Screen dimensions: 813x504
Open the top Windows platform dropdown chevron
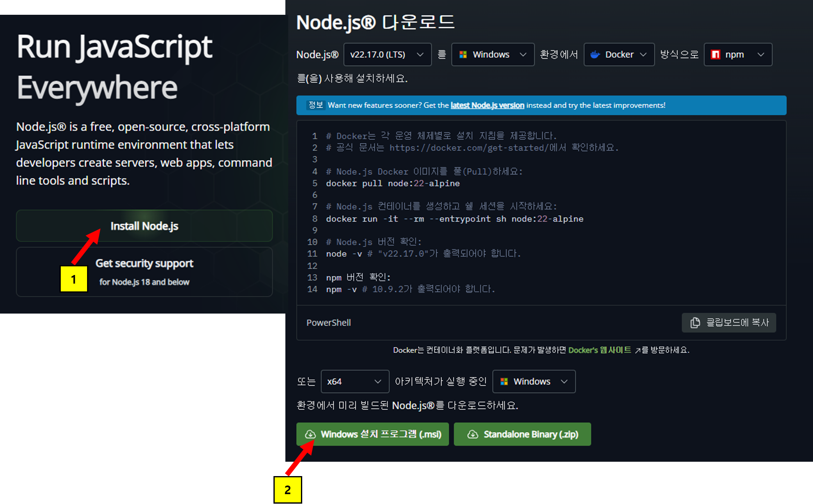tap(523, 55)
